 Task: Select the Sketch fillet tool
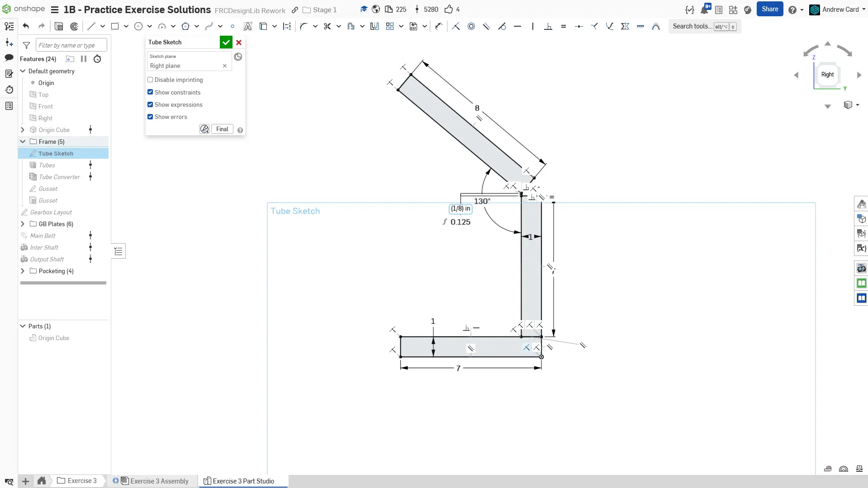(304, 26)
